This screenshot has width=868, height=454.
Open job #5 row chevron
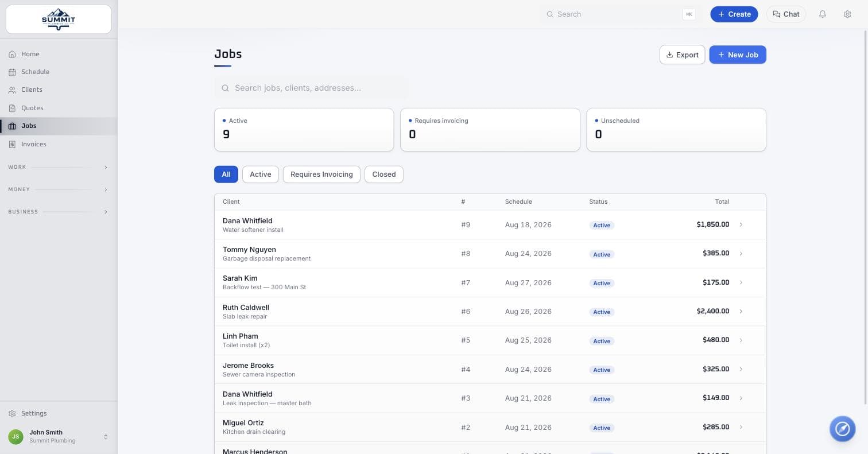(741, 340)
